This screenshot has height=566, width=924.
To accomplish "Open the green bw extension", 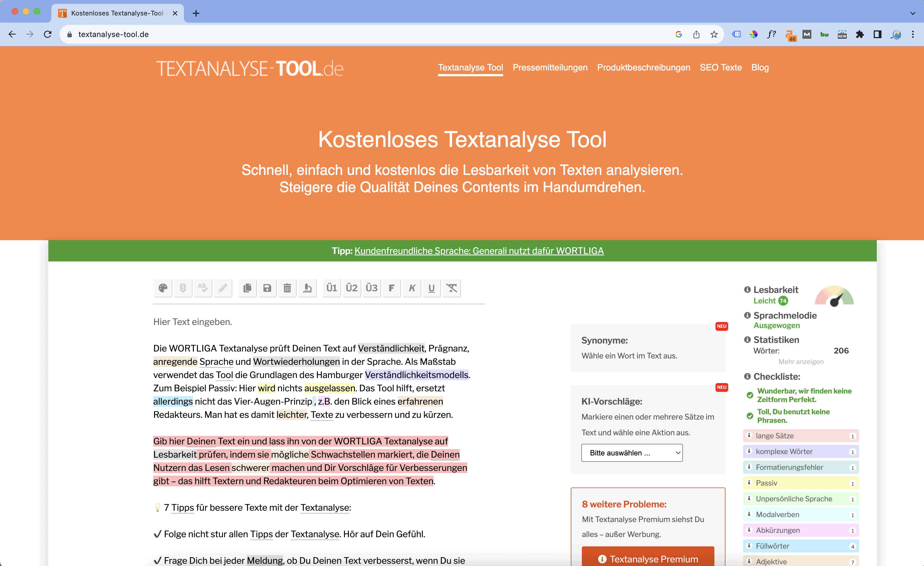I will tap(824, 34).
